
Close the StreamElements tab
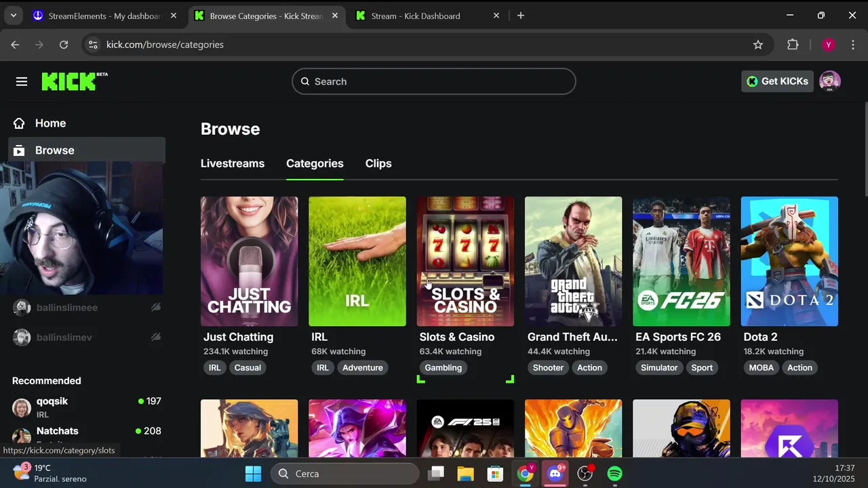(x=174, y=16)
